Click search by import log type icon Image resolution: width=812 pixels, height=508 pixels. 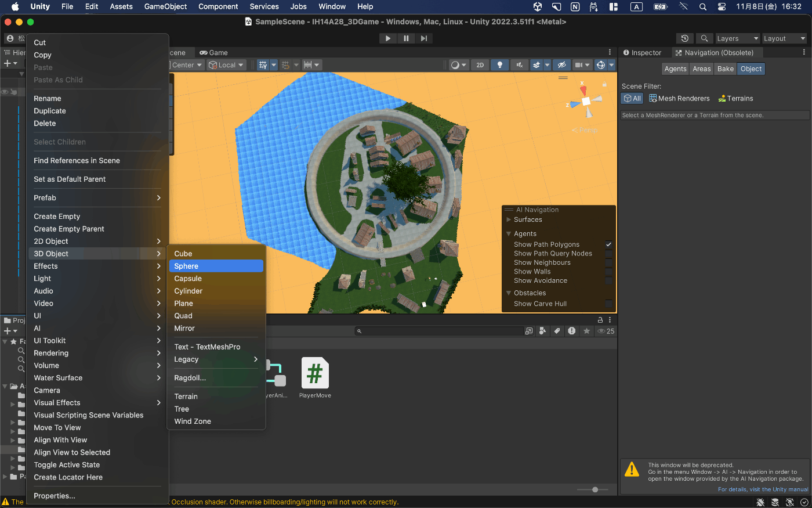[572, 331]
